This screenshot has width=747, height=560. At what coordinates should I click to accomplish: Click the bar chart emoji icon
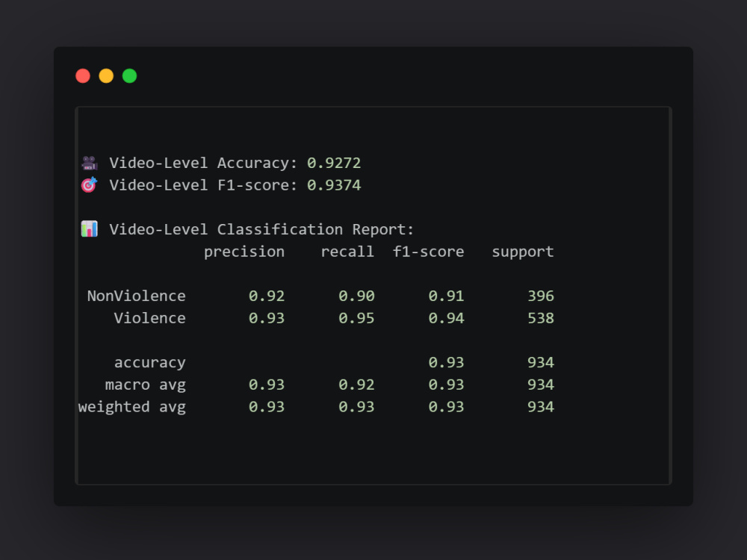click(x=89, y=229)
